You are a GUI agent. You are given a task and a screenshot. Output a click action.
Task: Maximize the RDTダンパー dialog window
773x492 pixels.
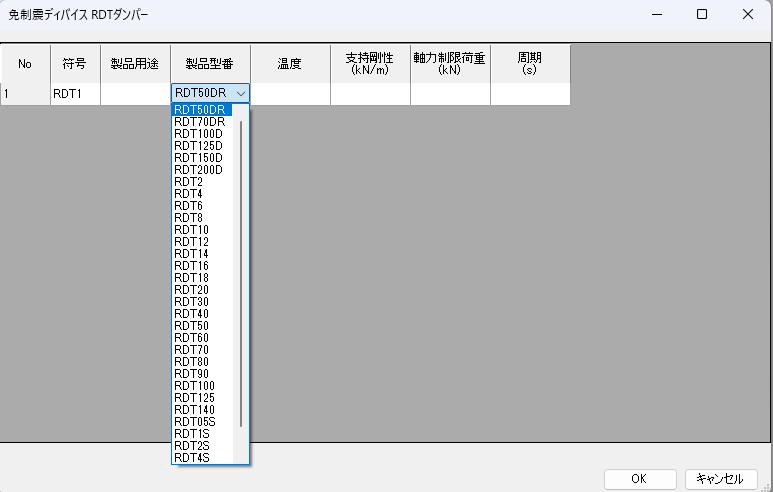click(x=702, y=14)
